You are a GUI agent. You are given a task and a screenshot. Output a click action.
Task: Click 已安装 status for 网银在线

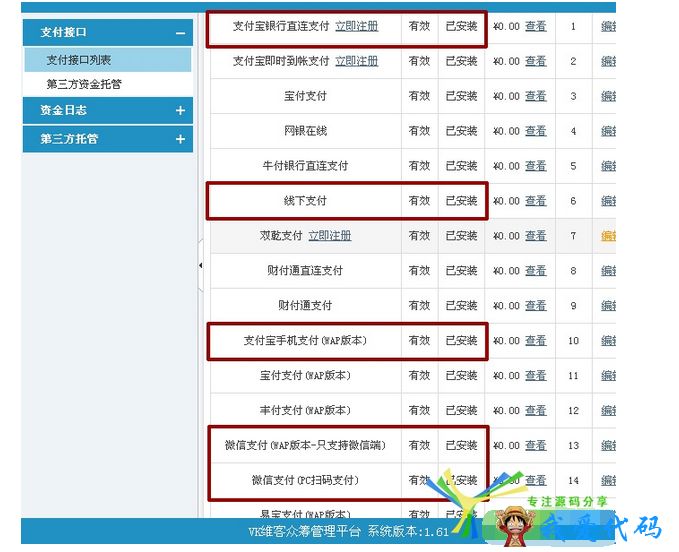(x=462, y=131)
